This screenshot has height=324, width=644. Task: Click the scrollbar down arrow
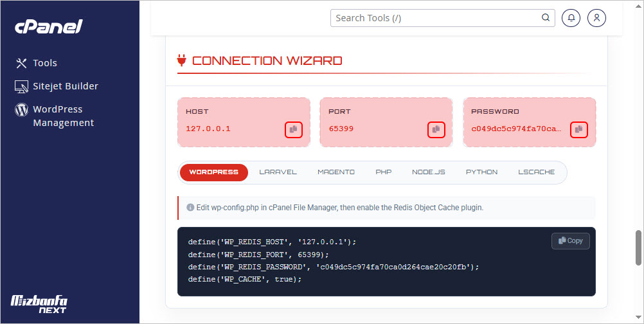[638, 318]
